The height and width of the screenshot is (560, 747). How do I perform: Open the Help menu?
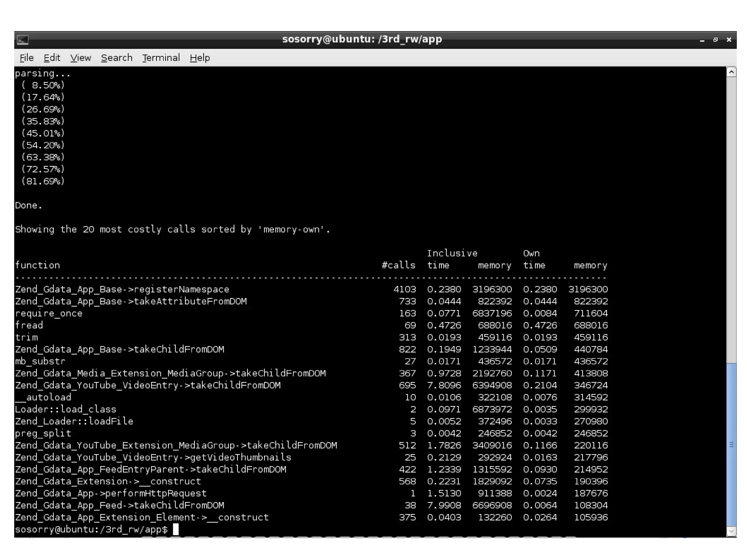pyautogui.click(x=200, y=58)
